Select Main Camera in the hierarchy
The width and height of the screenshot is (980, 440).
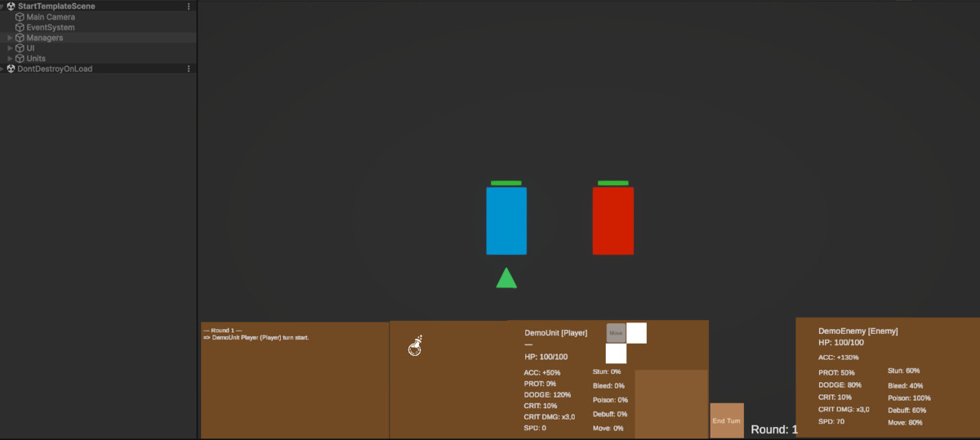pos(51,16)
